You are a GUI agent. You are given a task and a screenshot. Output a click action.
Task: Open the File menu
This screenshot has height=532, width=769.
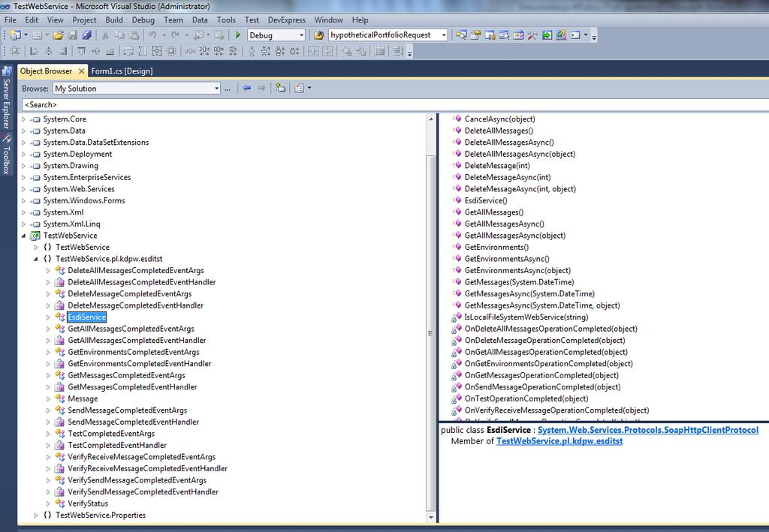[x=11, y=20]
